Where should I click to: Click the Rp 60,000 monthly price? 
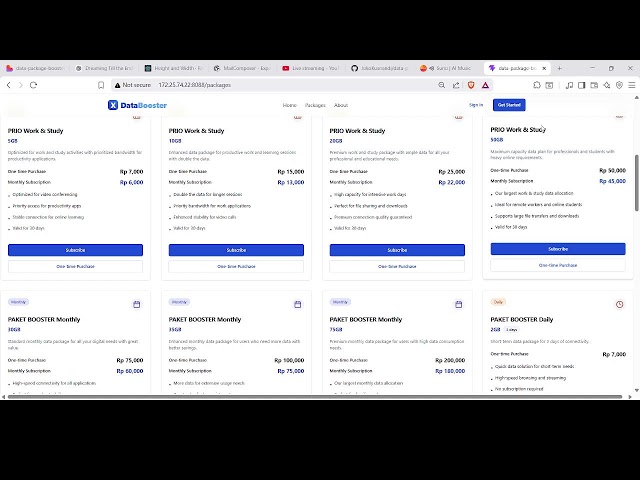(130, 371)
